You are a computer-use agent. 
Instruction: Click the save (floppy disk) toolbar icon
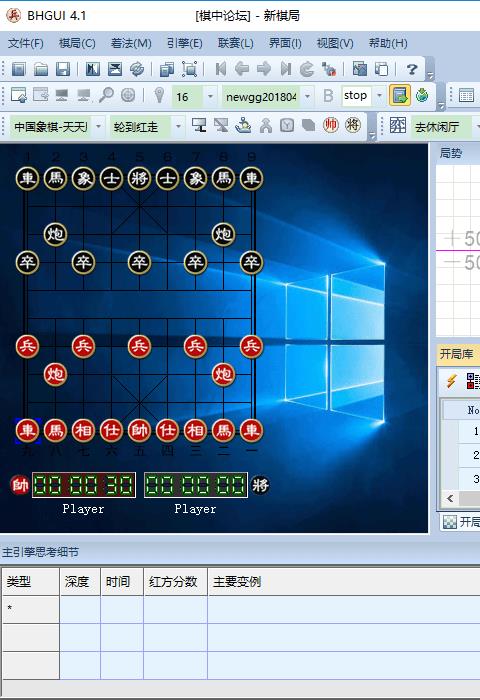[63, 69]
